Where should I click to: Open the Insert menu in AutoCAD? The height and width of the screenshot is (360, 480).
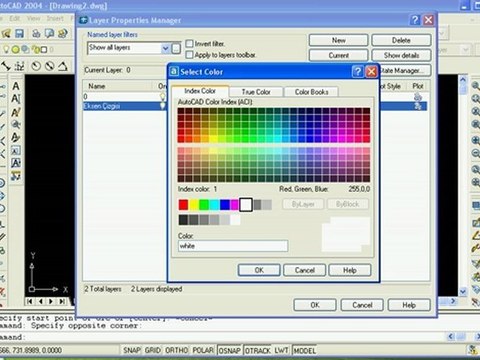55,18
